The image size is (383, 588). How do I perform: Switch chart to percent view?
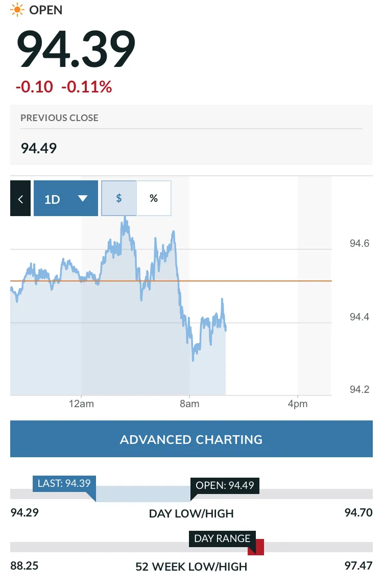pyautogui.click(x=154, y=198)
